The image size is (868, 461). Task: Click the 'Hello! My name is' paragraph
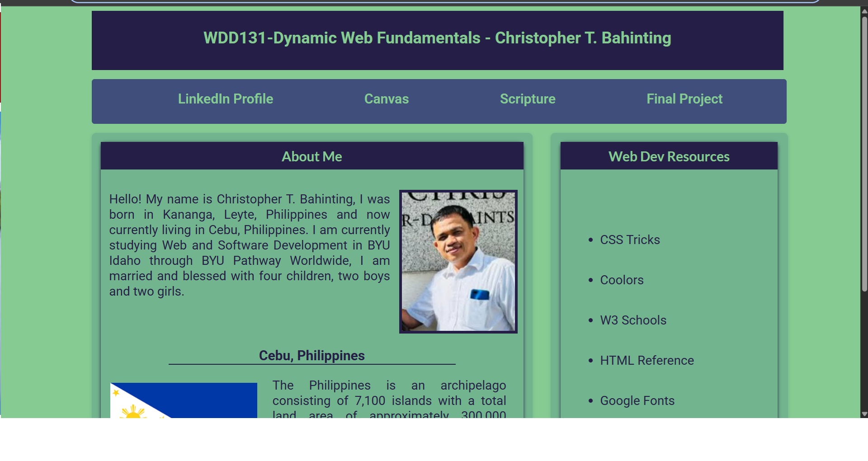[250, 245]
